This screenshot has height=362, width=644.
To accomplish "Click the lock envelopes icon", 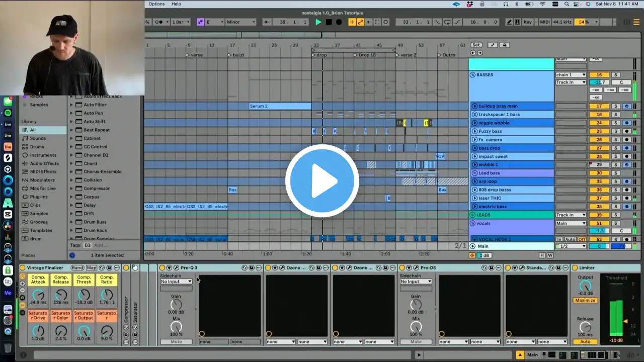I will pos(505,45).
